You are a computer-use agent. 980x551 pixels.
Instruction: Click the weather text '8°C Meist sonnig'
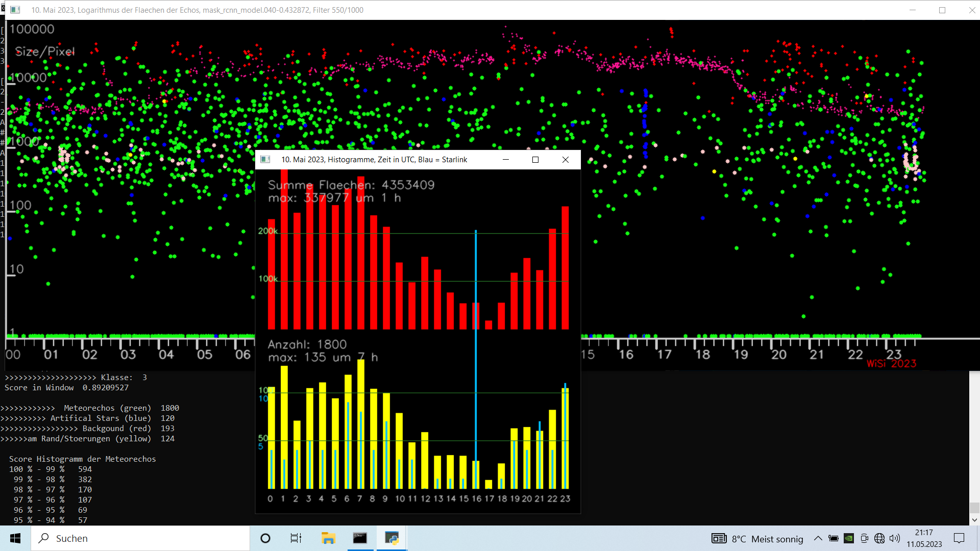pyautogui.click(x=767, y=539)
